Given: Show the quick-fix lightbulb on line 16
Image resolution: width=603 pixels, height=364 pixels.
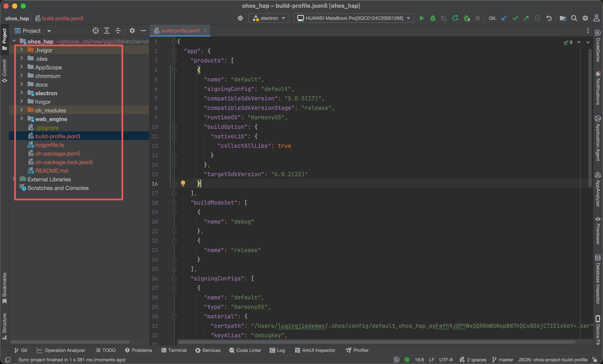Looking at the screenshot, I should (x=183, y=184).
